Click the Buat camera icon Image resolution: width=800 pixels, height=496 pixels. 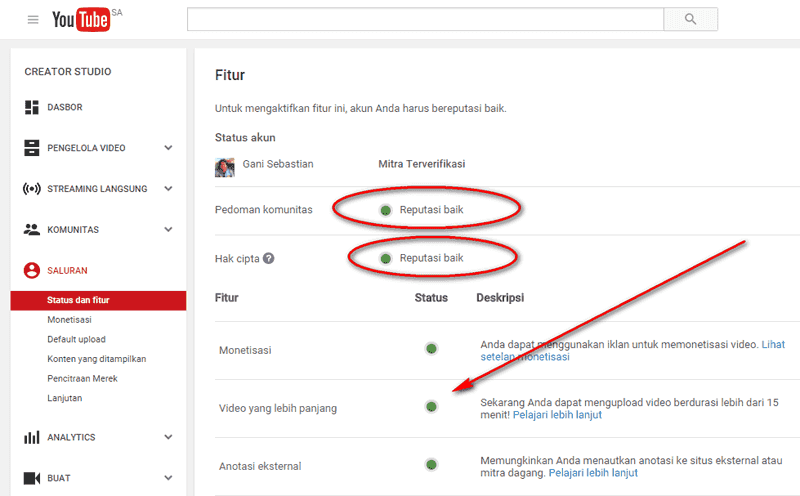[32, 478]
